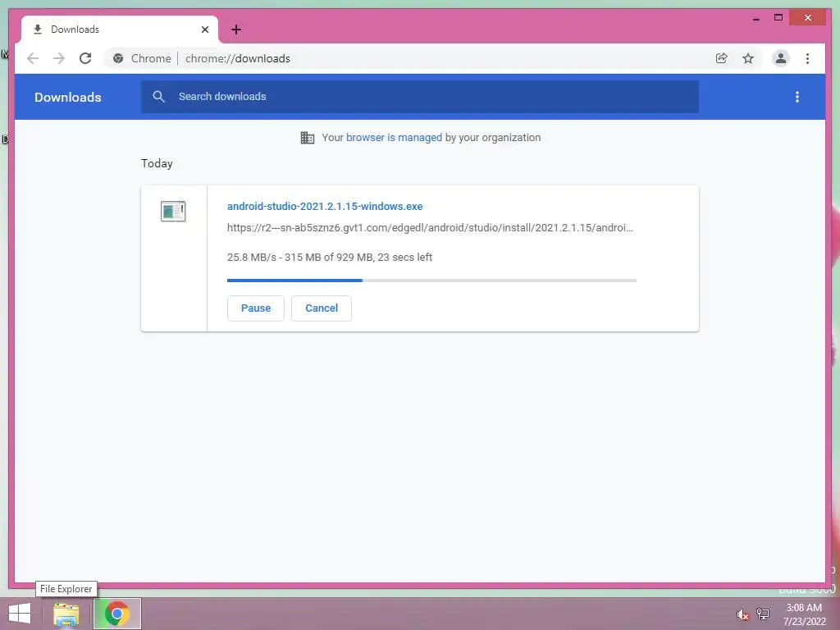Go back using the back arrow
Screen dimensions: 840x630
tap(33, 58)
